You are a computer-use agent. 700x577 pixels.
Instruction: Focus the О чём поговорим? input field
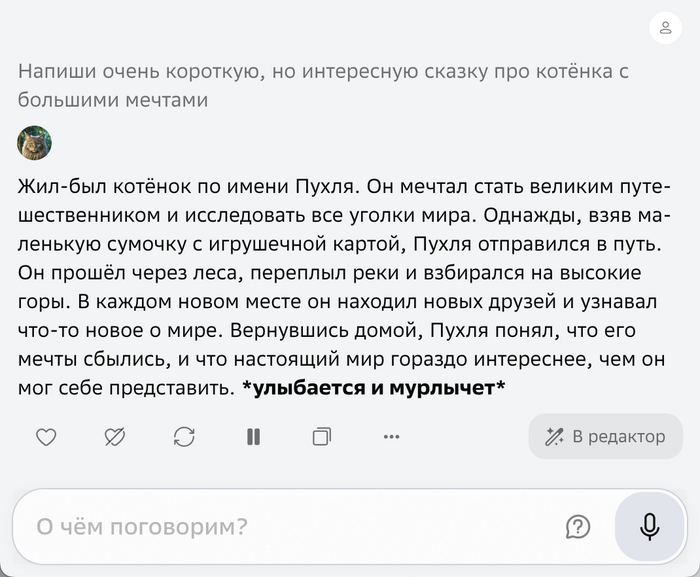280,526
